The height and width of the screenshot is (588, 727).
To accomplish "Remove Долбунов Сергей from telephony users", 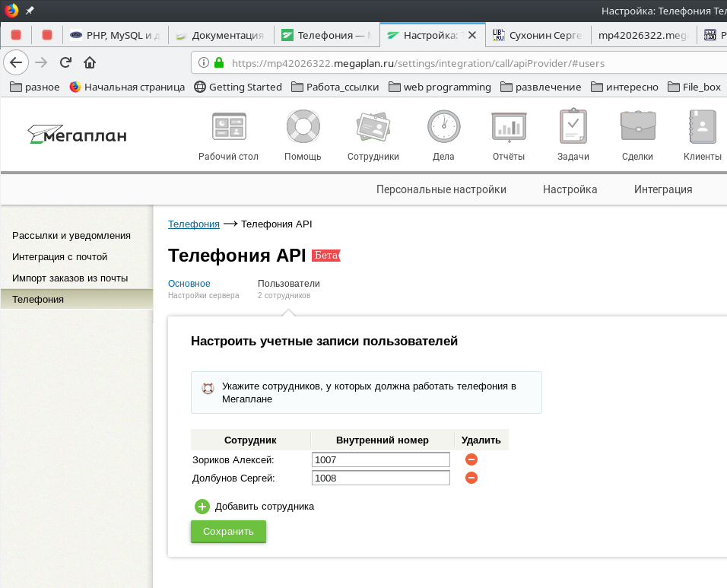I will coord(471,478).
